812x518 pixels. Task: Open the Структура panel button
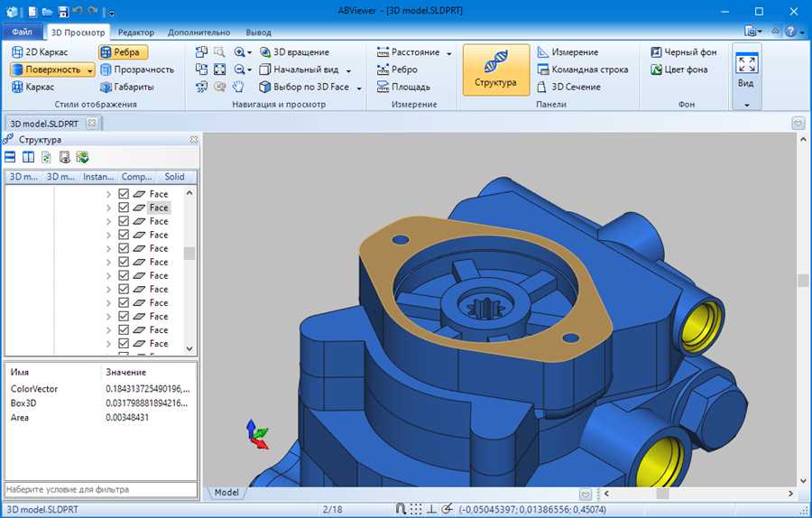coord(495,69)
